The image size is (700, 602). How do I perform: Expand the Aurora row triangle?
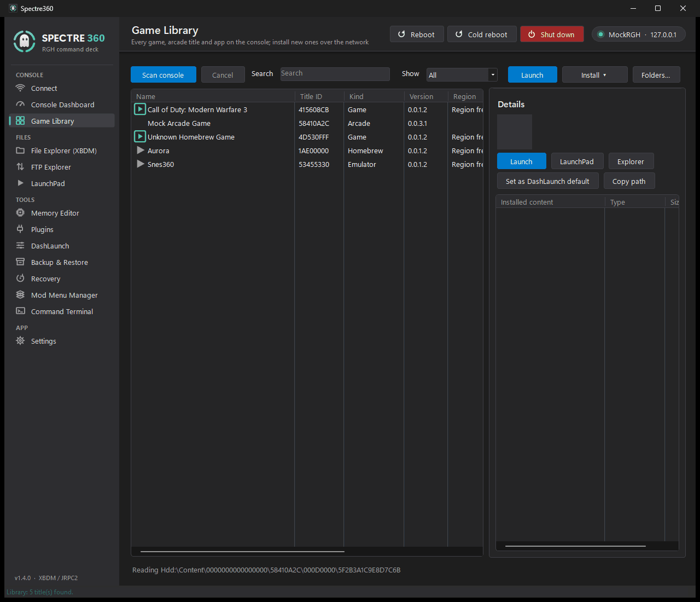coord(141,150)
